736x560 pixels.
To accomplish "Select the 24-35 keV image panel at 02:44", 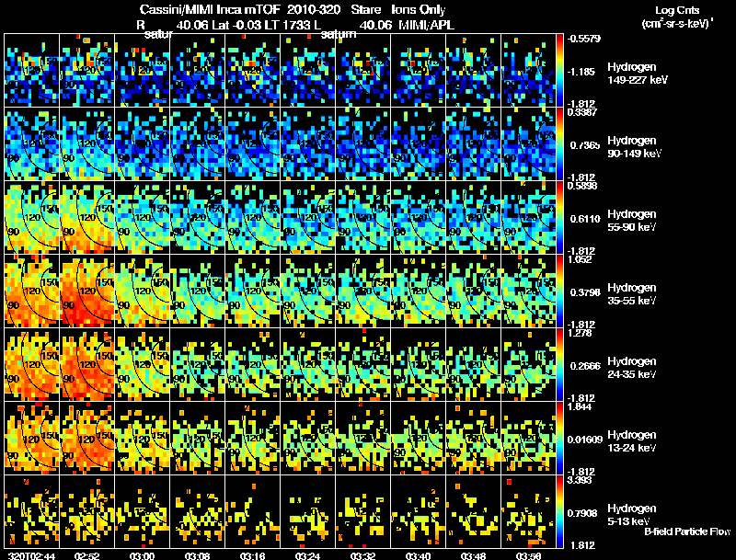I will (x=32, y=365).
